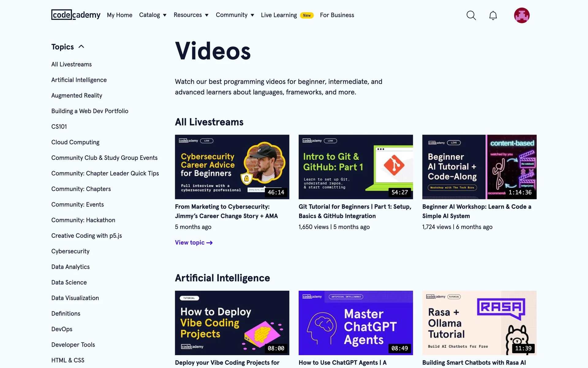Open the Community dropdown menu
The image size is (588, 368).
click(x=235, y=15)
